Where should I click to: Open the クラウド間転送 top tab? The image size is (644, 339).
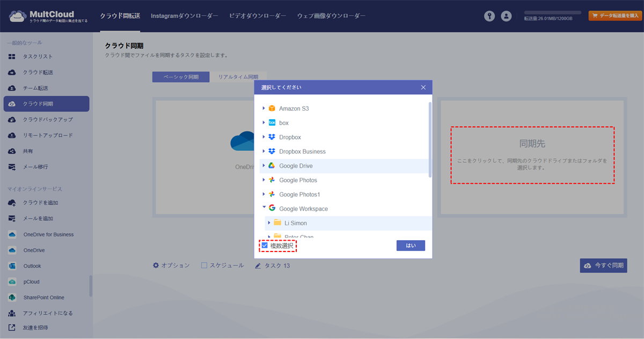(120, 16)
